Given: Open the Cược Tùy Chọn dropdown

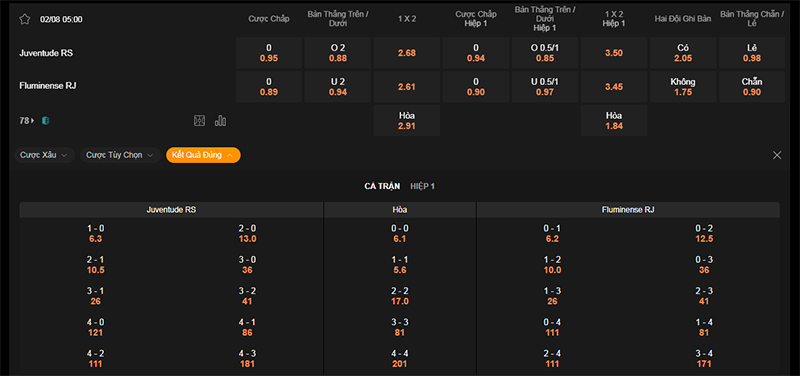Looking at the screenshot, I should tap(120, 155).
